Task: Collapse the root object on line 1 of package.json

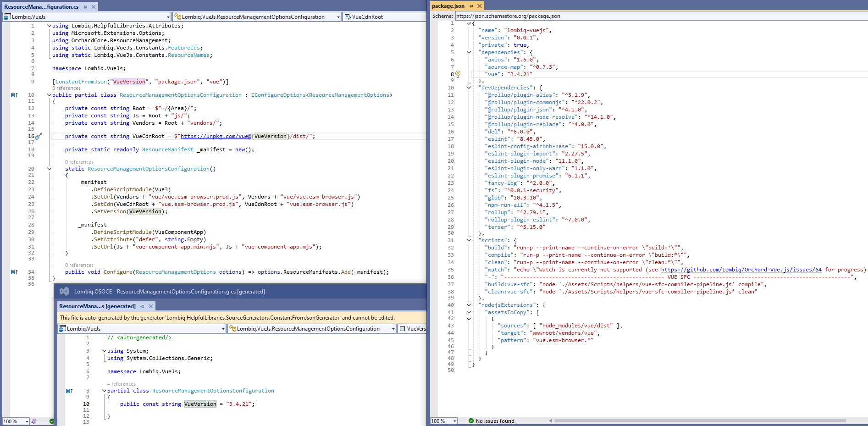Action: pos(469,23)
